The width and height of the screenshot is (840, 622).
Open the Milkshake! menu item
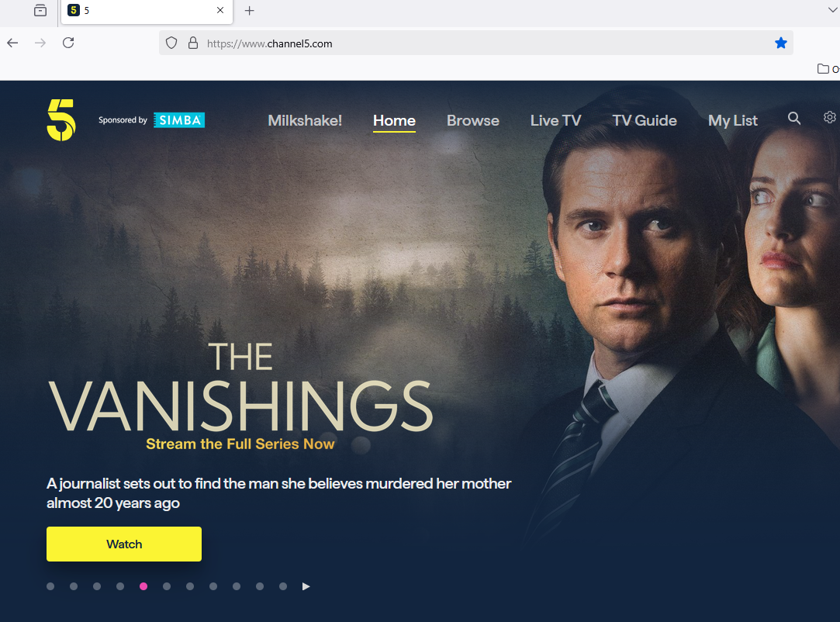(305, 120)
